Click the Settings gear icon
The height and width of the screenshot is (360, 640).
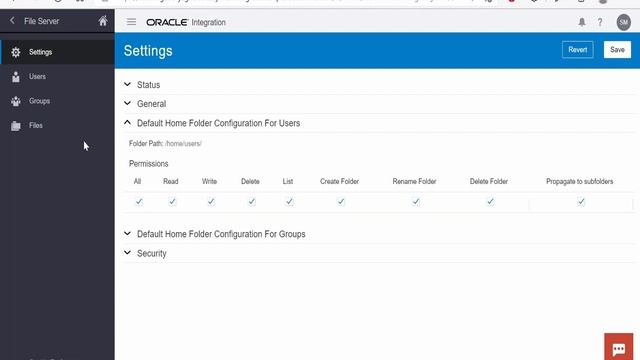pyautogui.click(x=16, y=52)
